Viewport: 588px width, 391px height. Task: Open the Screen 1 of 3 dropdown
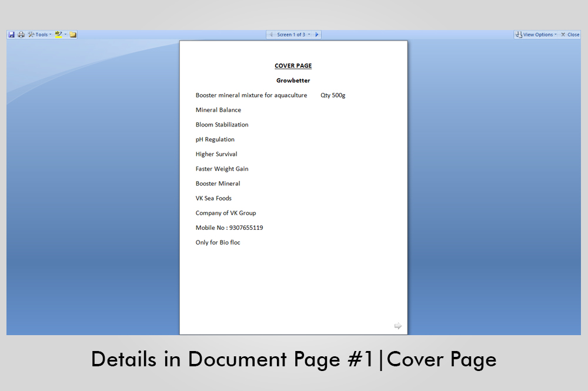coord(293,35)
